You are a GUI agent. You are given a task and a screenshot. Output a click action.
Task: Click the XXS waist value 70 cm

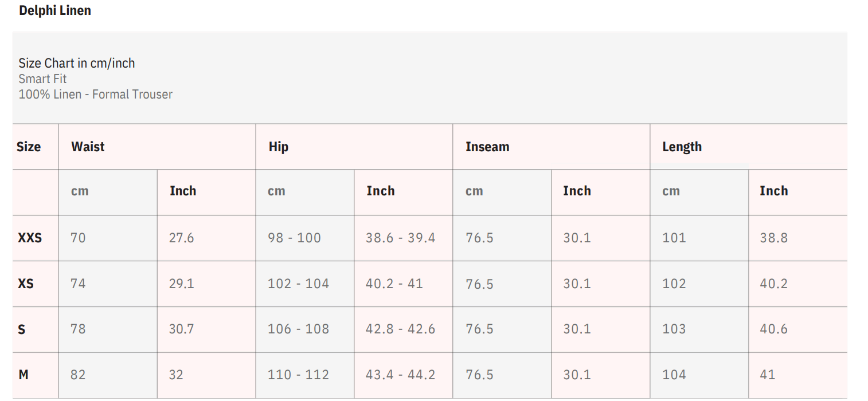pyautogui.click(x=78, y=238)
